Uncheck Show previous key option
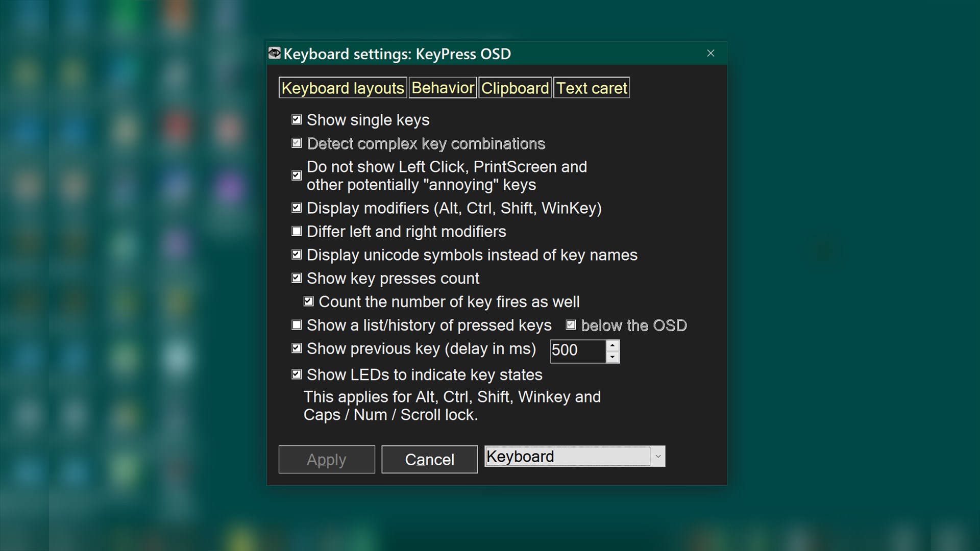This screenshot has height=551, width=980. [x=297, y=348]
